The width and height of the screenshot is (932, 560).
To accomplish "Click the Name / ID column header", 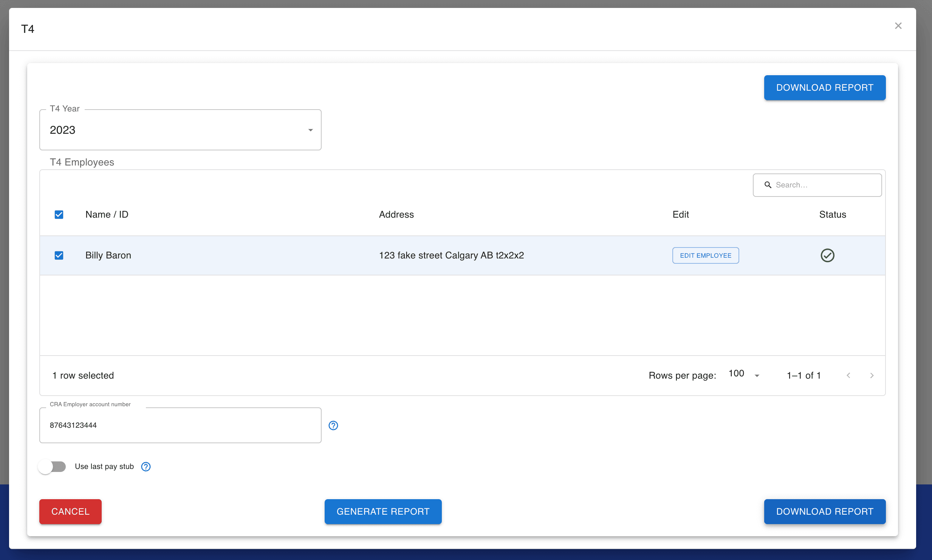I will 107,215.
